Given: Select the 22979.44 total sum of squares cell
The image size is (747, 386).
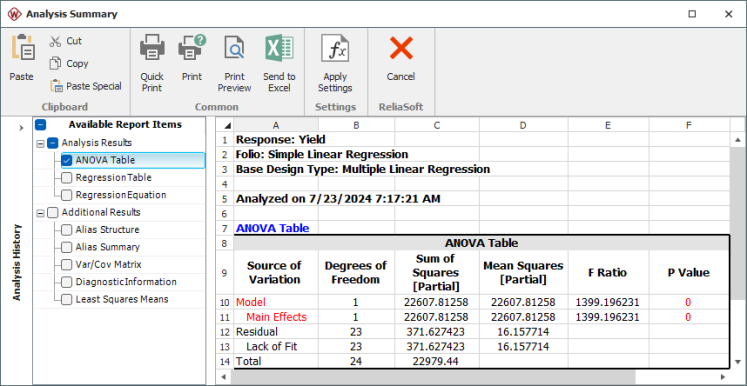Looking at the screenshot, I should (x=437, y=361).
